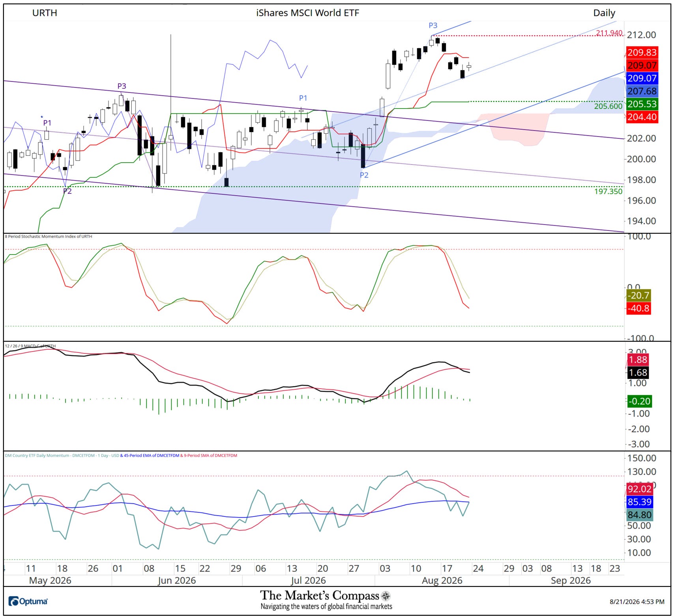Viewport: 674px width, 616px height.
Task: Click the Aug 2026 month label
Action: (442, 580)
